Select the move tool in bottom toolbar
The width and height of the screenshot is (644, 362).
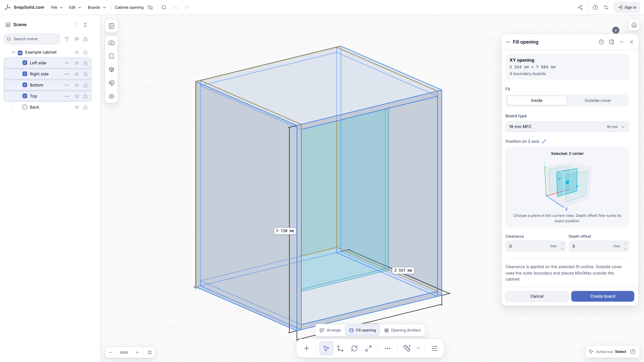coord(340,348)
